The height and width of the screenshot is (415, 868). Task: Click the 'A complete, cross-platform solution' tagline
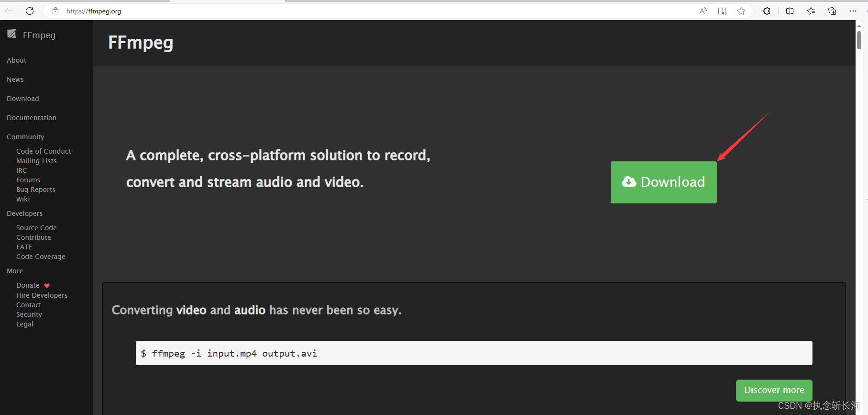tap(278, 168)
